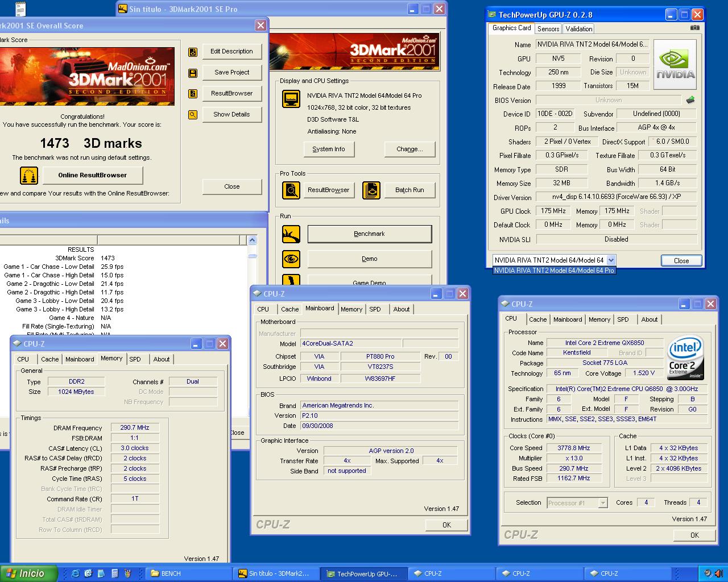728x582 pixels.
Task: Select NVIDIA RIVA TNT2 Model 64 Pro list entry
Action: coord(554,271)
